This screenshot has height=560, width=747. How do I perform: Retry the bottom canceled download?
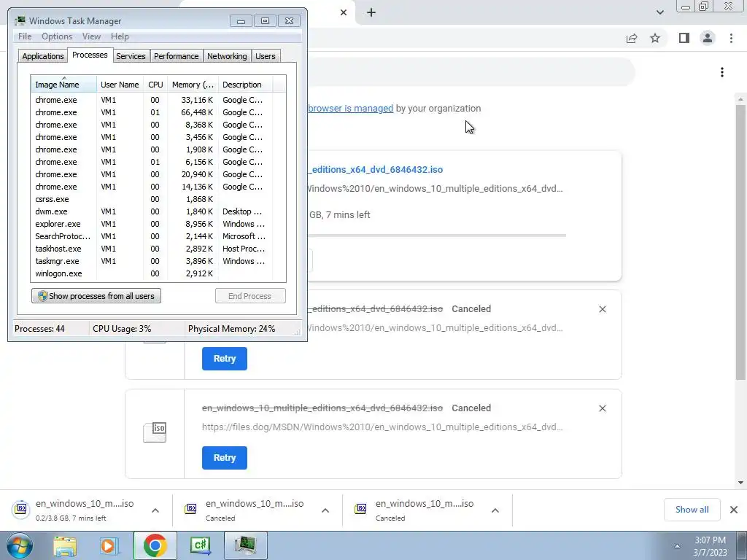(225, 458)
